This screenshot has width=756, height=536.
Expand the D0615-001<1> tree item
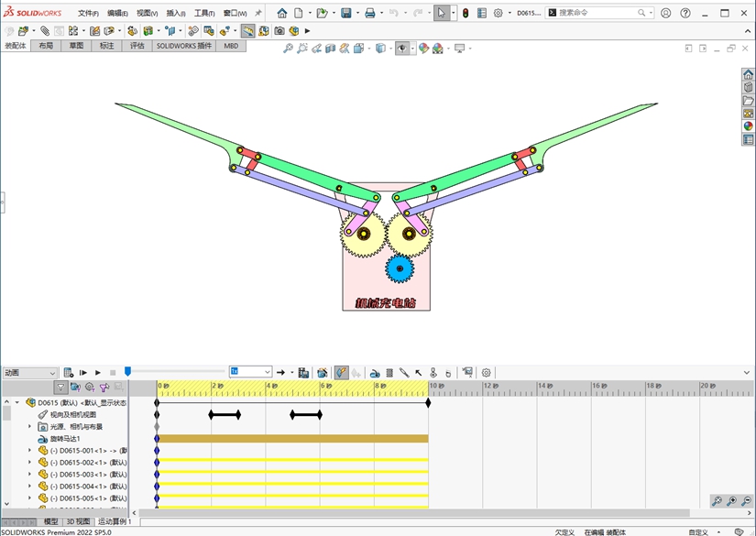pyautogui.click(x=29, y=451)
